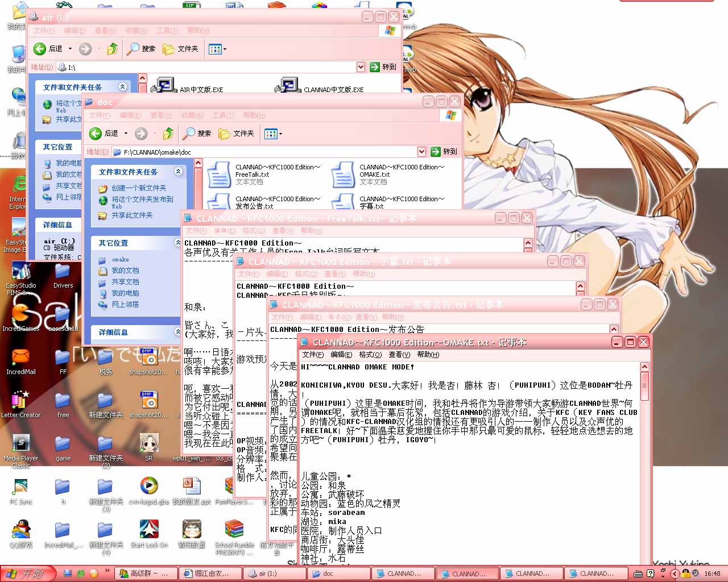
Task: Click the Forward arrow in the doc window toolbar
Action: [140, 134]
